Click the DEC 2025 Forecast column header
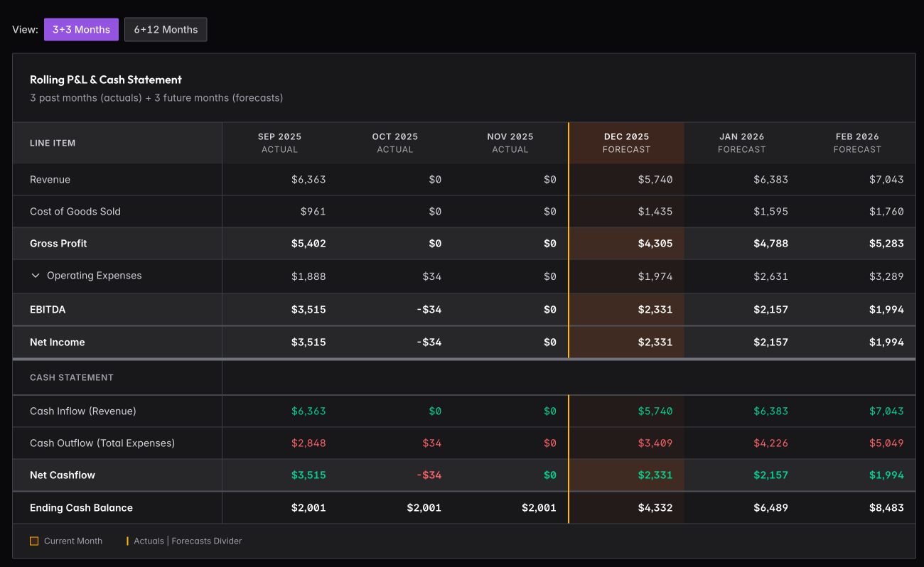 tap(626, 143)
